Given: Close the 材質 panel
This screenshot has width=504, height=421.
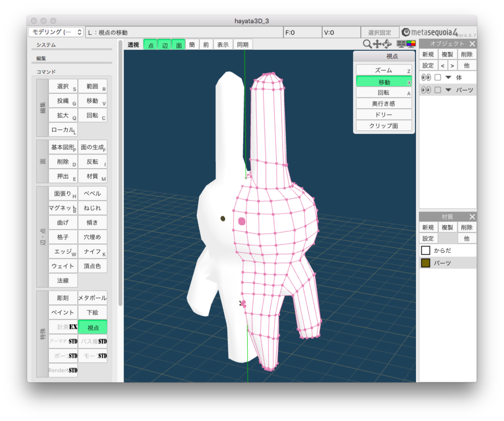Looking at the screenshot, I should 472,217.
